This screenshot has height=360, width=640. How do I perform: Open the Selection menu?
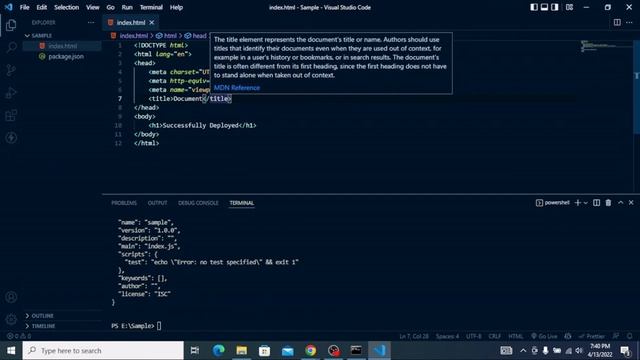(x=67, y=7)
